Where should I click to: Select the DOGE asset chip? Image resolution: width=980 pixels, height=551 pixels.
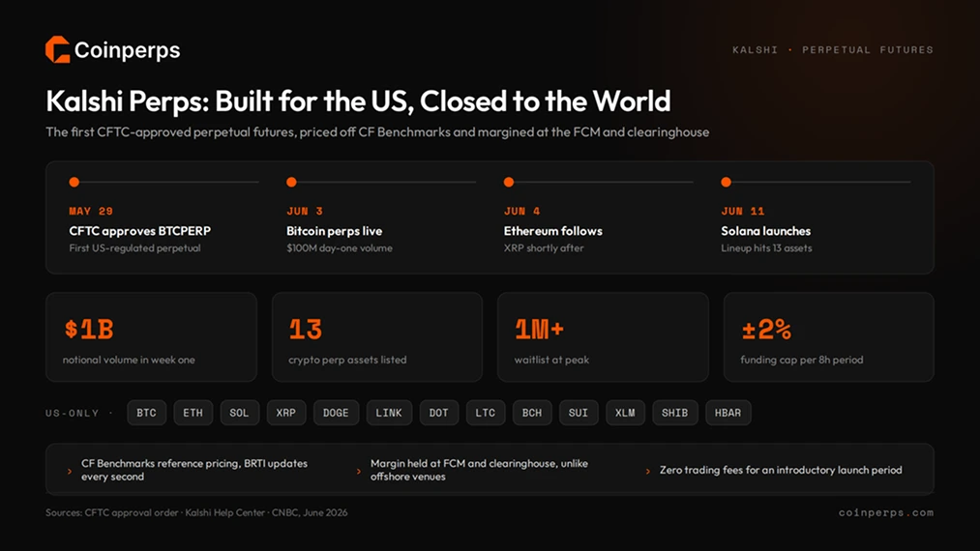[x=337, y=413]
